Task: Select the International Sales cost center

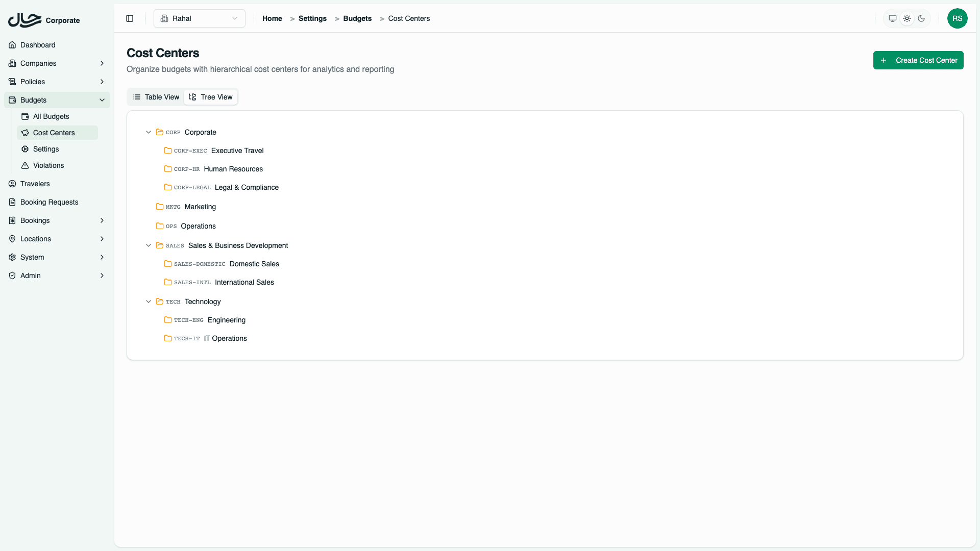Action: point(244,282)
